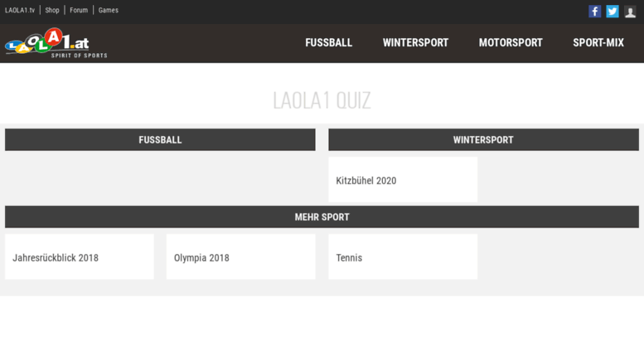644x351 pixels.
Task: Visit the Shop link
Action: click(x=52, y=10)
